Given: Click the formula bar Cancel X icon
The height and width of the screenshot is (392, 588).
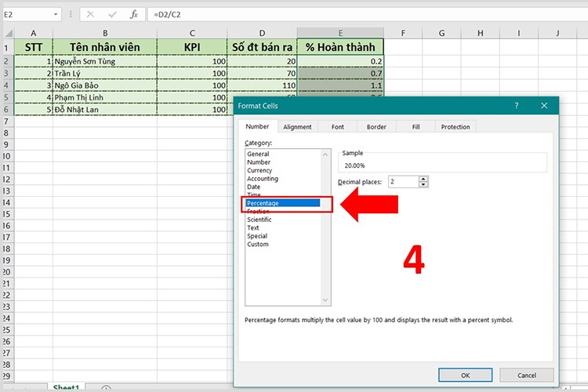Looking at the screenshot, I should coord(90,15).
